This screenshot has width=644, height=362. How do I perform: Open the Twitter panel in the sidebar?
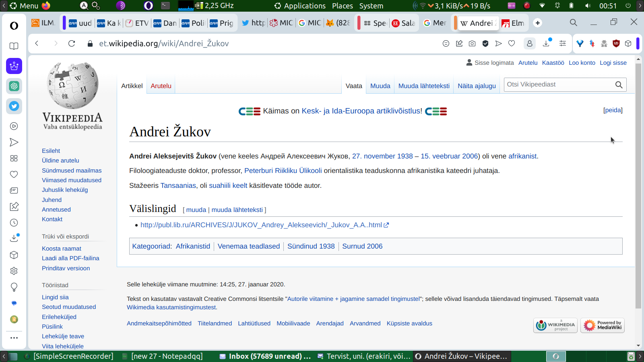click(14, 106)
